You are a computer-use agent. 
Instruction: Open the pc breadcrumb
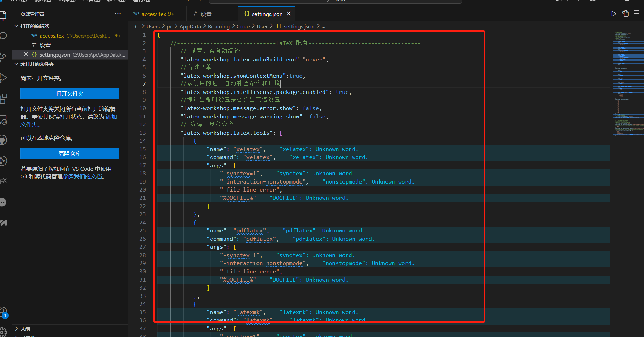point(169,26)
